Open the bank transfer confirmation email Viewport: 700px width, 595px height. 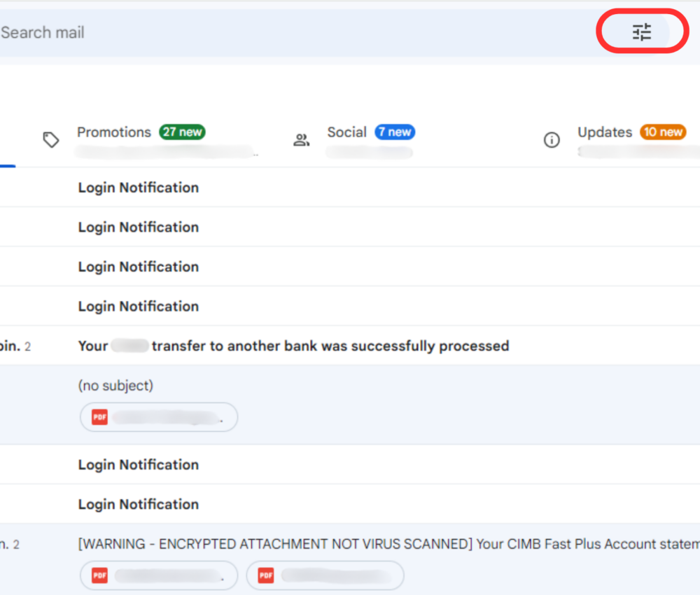293,345
